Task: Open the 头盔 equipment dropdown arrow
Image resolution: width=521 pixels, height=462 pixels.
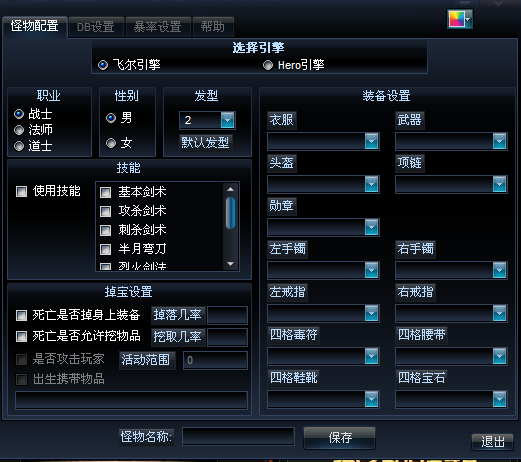Action: point(371,184)
